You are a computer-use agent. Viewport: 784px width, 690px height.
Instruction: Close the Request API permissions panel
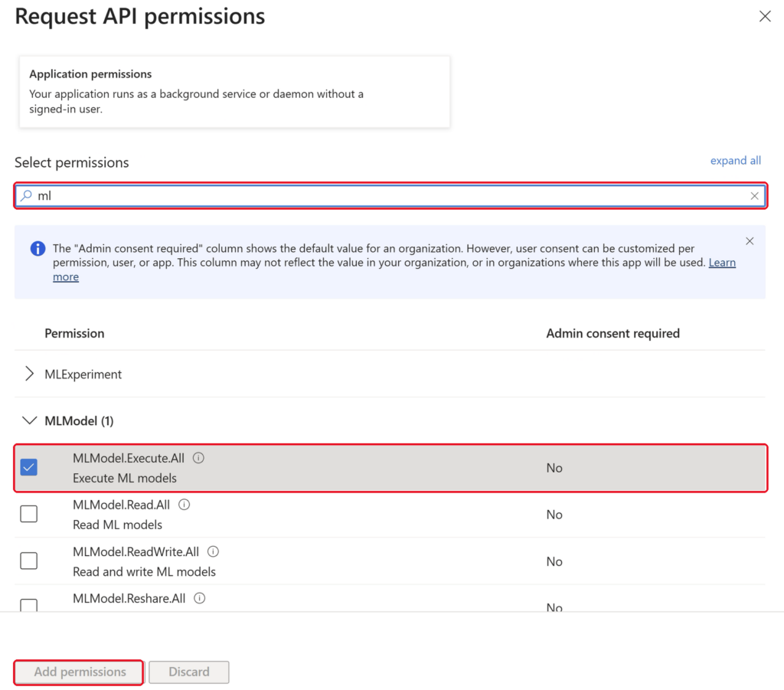765,17
